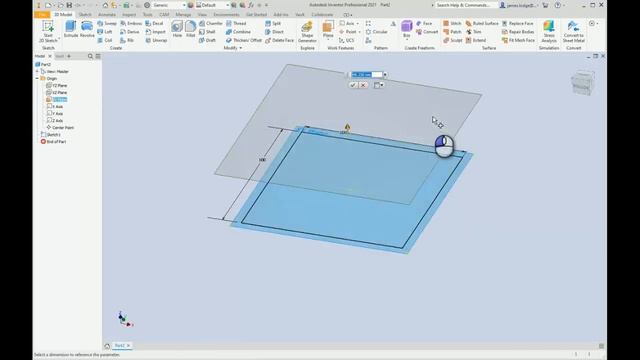The height and width of the screenshot is (360, 640).
Task: Click Convert to Sheet Metal
Action: coord(573,31)
